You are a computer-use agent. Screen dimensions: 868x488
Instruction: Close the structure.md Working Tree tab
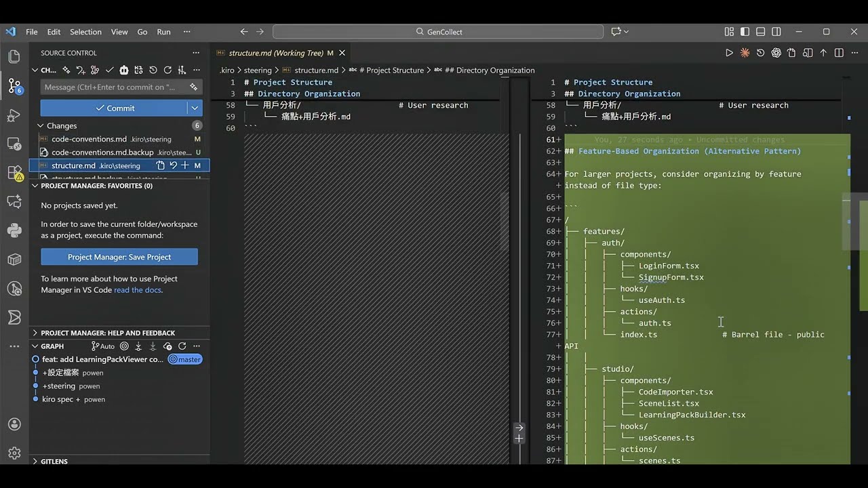[342, 53]
